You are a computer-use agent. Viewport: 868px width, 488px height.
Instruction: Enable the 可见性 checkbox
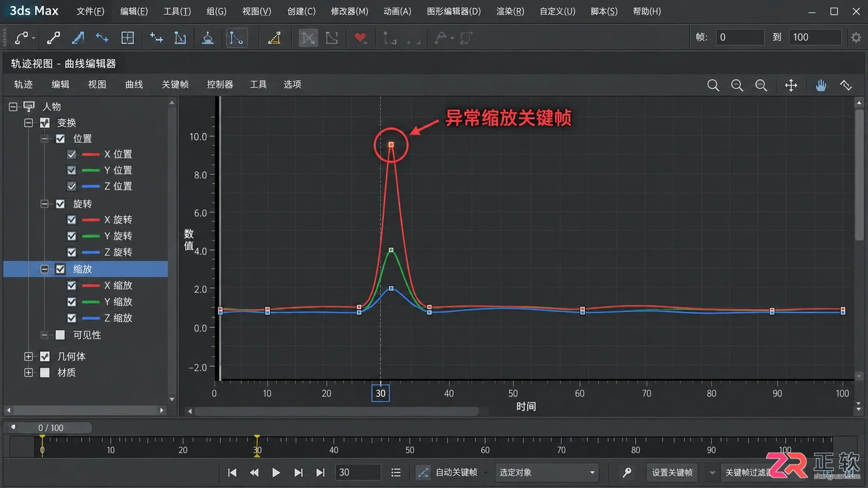[60, 335]
